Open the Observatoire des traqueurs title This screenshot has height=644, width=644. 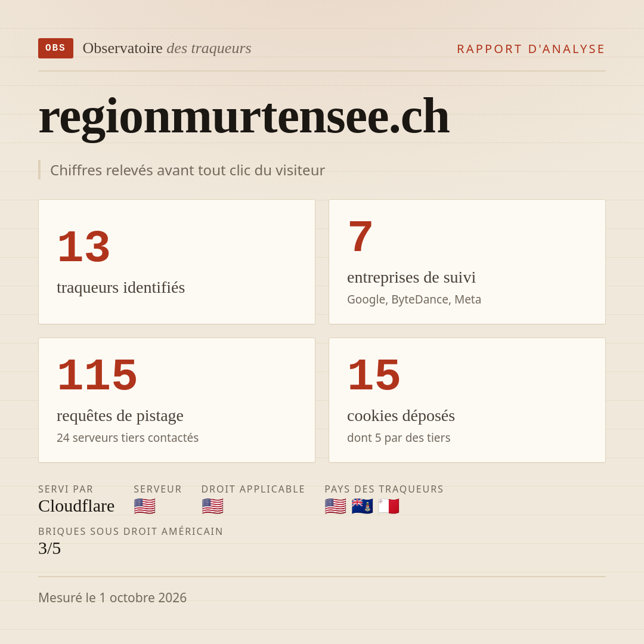point(167,48)
